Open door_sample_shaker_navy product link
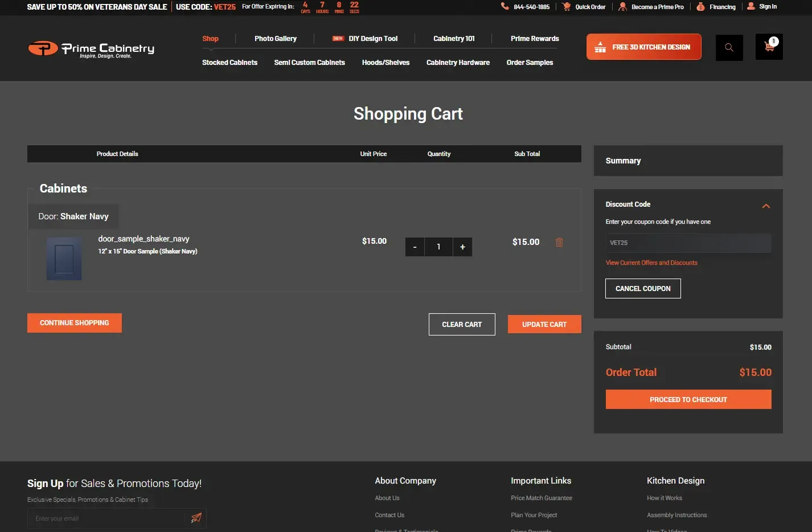 click(143, 239)
